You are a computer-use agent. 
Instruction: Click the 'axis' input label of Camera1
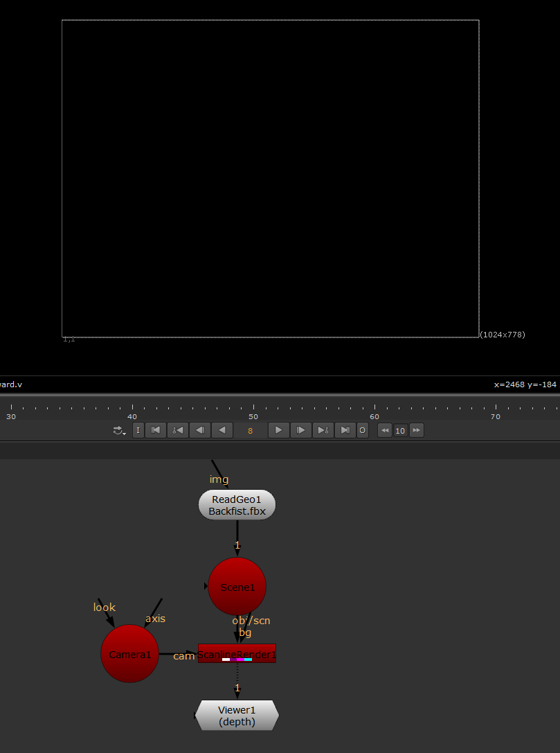[x=155, y=619]
